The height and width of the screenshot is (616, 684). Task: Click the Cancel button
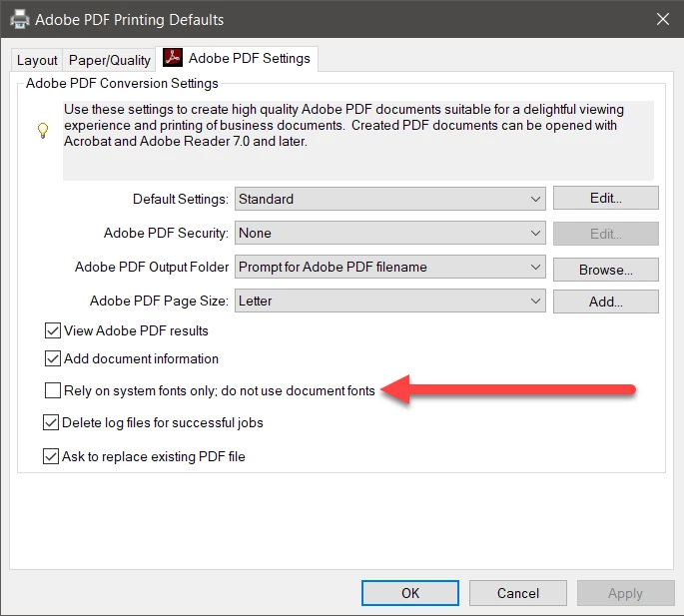coord(518,593)
